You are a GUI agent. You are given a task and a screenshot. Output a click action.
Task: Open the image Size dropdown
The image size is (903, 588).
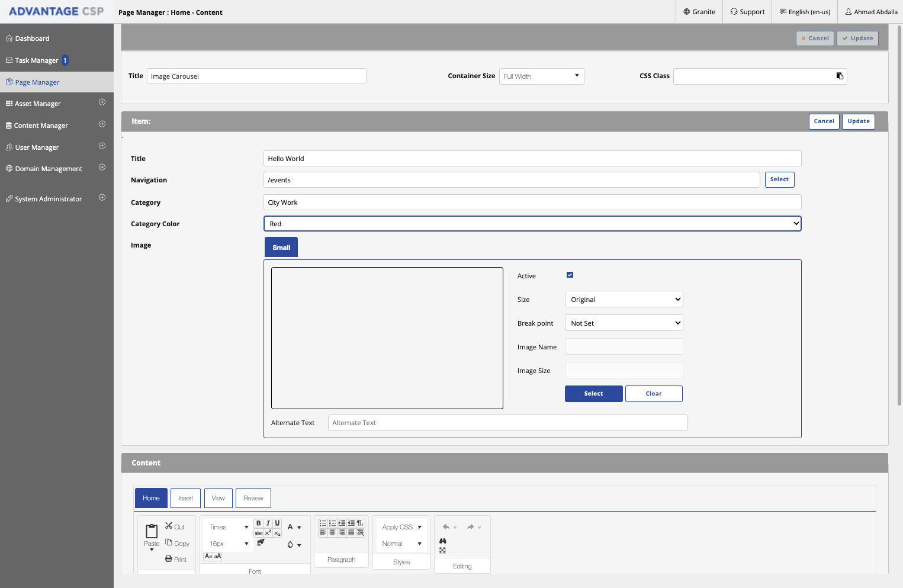tap(624, 299)
